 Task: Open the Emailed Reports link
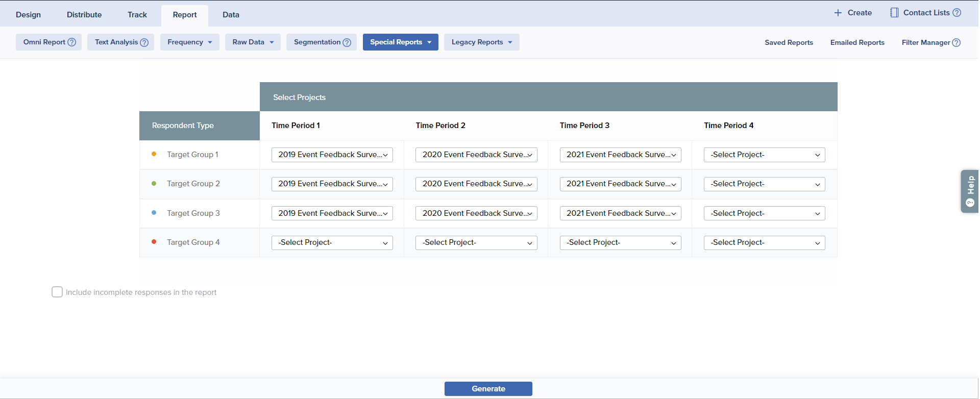(x=857, y=43)
